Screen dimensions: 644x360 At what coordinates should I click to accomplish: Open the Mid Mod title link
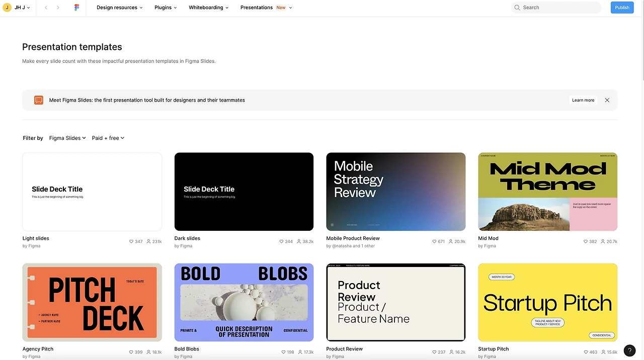tap(488, 238)
